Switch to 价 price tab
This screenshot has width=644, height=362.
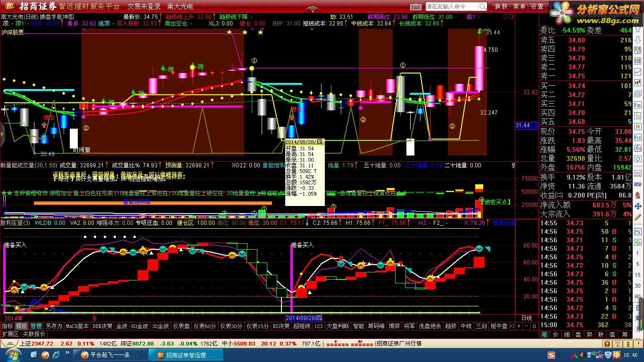click(556, 334)
